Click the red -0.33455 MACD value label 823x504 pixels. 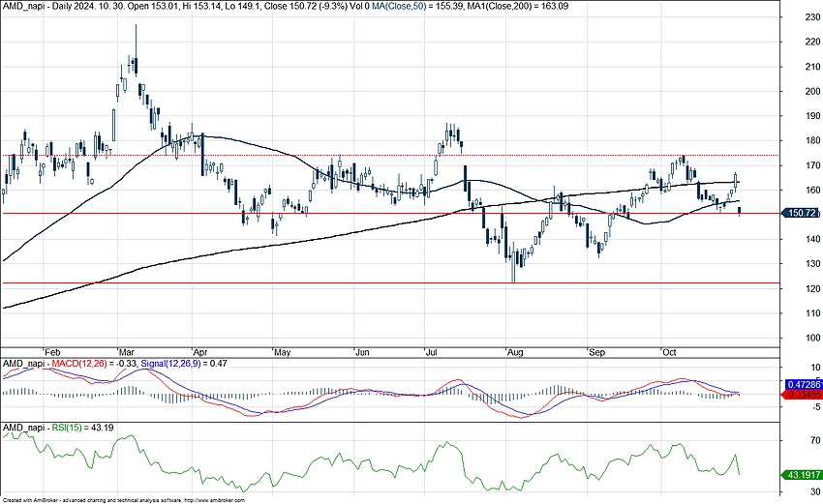pyautogui.click(x=803, y=394)
